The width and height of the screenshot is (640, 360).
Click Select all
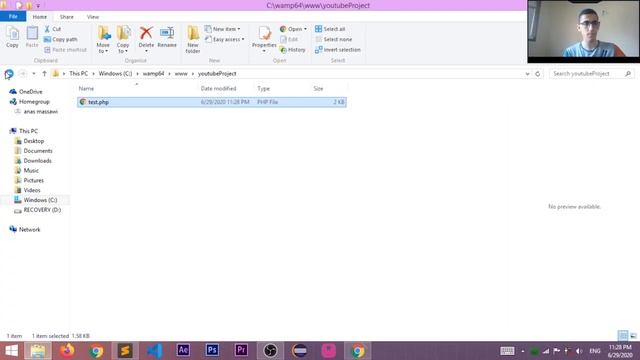(330, 29)
